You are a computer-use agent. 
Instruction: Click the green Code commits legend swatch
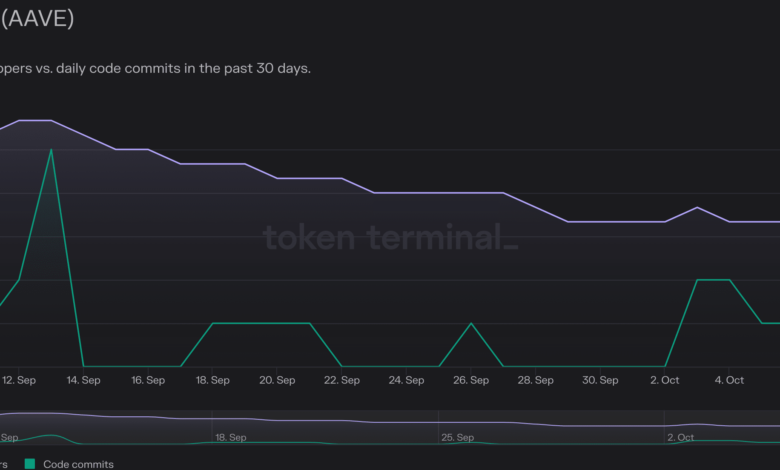[x=30, y=464]
